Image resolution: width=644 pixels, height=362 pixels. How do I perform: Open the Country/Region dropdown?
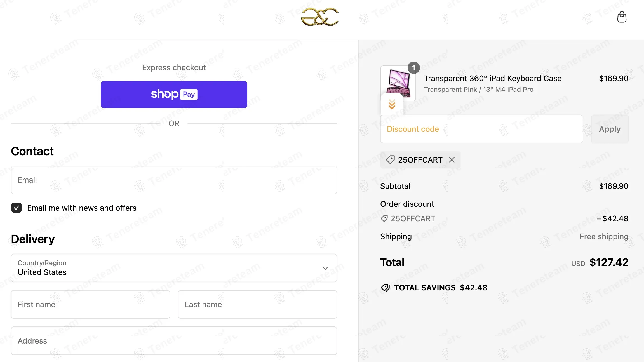[x=174, y=268]
